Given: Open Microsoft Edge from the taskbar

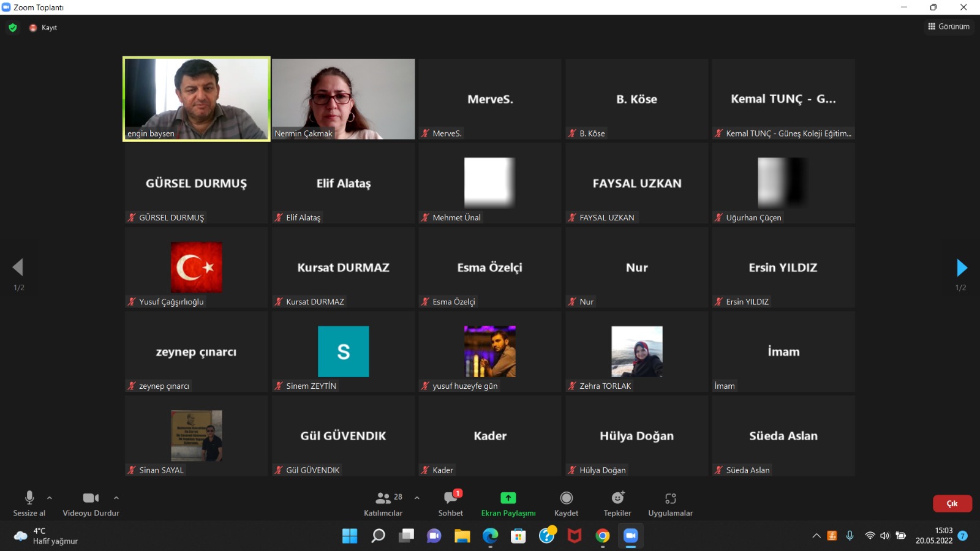Looking at the screenshot, I should click(490, 536).
